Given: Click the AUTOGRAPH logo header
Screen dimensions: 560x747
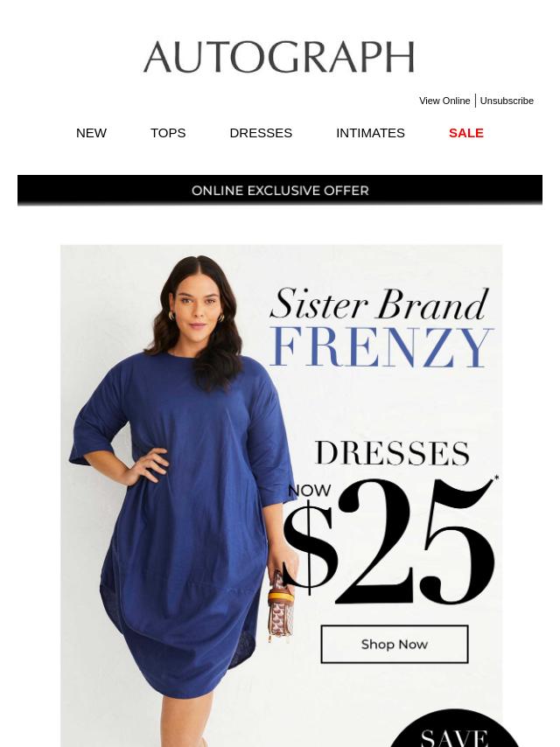Looking at the screenshot, I should coord(279,57).
